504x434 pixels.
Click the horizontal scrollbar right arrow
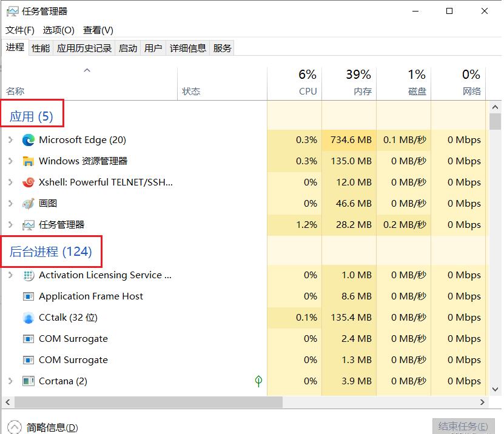[482, 402]
